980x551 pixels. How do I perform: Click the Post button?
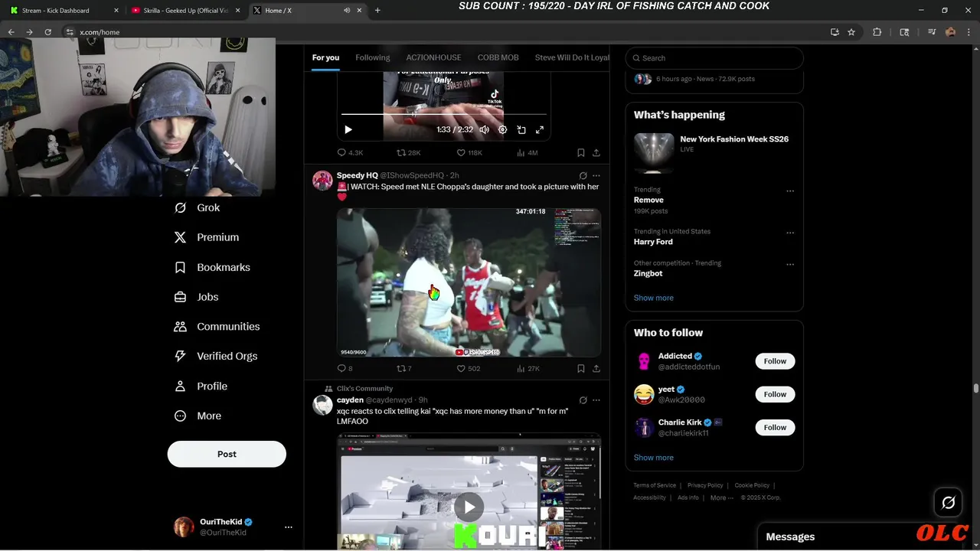(x=227, y=454)
